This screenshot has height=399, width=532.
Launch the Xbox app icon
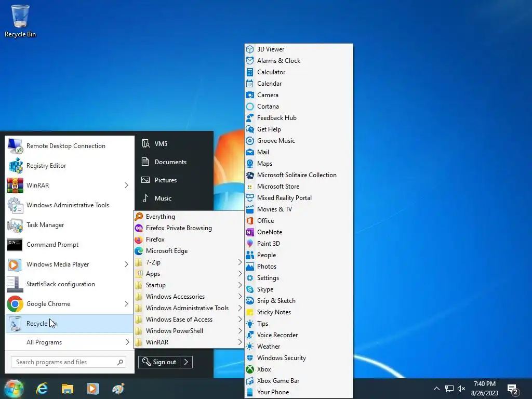[x=250, y=369]
